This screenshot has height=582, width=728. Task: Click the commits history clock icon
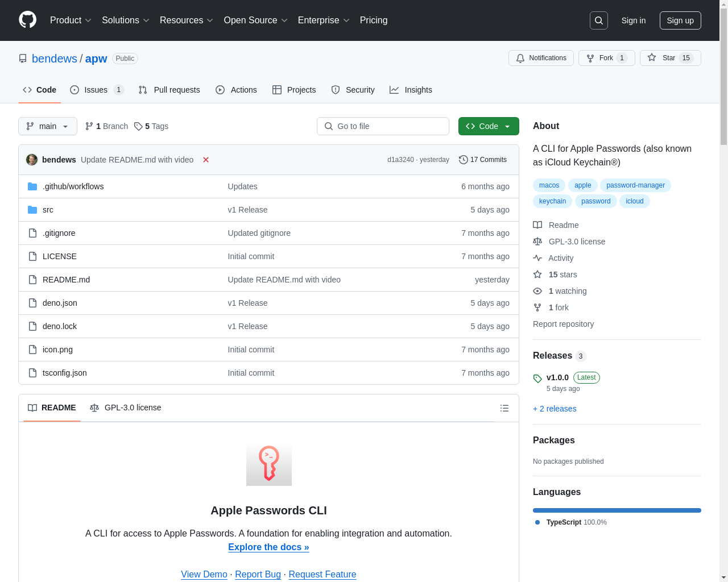(x=464, y=160)
